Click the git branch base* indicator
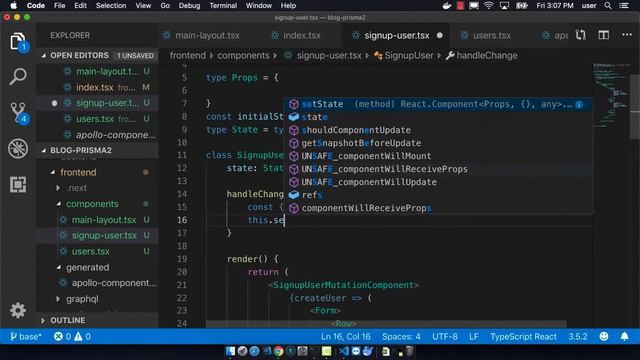The height and width of the screenshot is (360, 640). click(25, 337)
